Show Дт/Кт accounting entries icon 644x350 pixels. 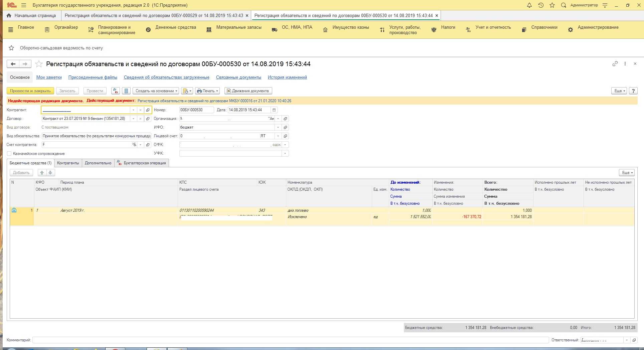point(116,91)
